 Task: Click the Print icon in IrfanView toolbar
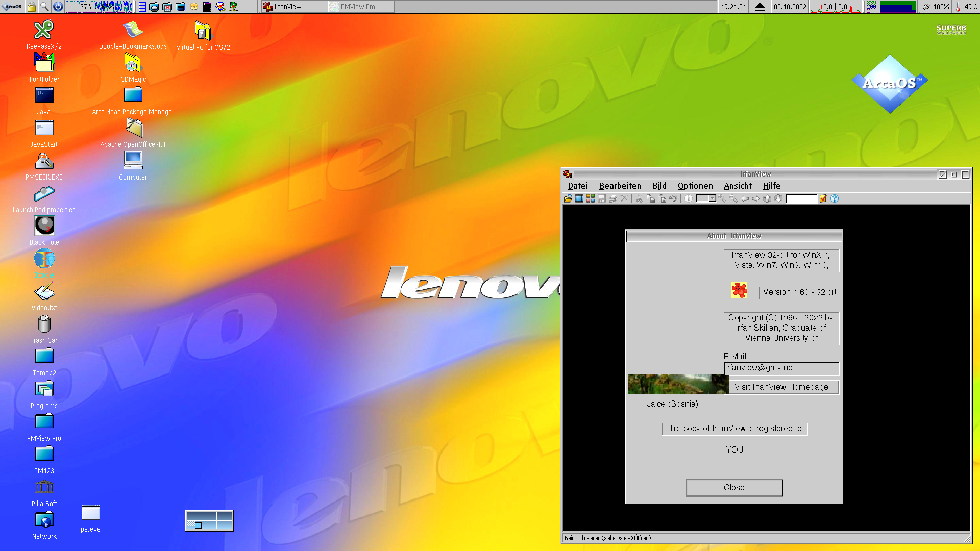(613, 199)
